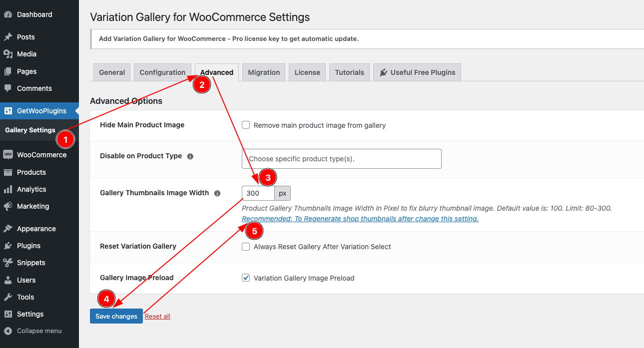Screen dimensions: 644x348
Task: Open Regenerate shop thumbnails recommendation link
Action: tap(360, 219)
